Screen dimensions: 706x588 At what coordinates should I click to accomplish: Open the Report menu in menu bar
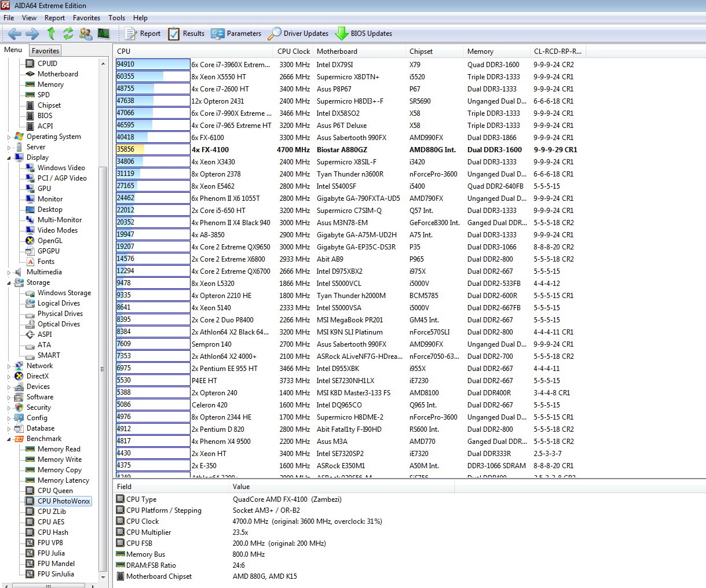click(x=54, y=18)
